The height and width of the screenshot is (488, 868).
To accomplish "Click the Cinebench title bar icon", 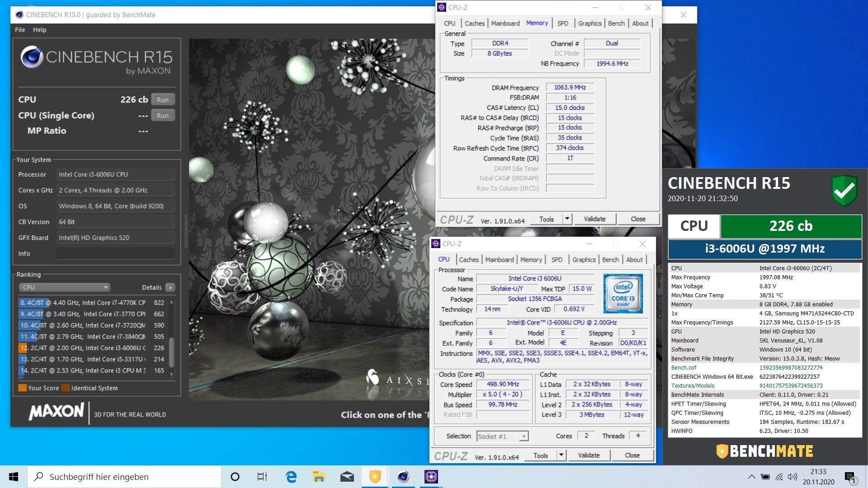I will click(x=19, y=15).
